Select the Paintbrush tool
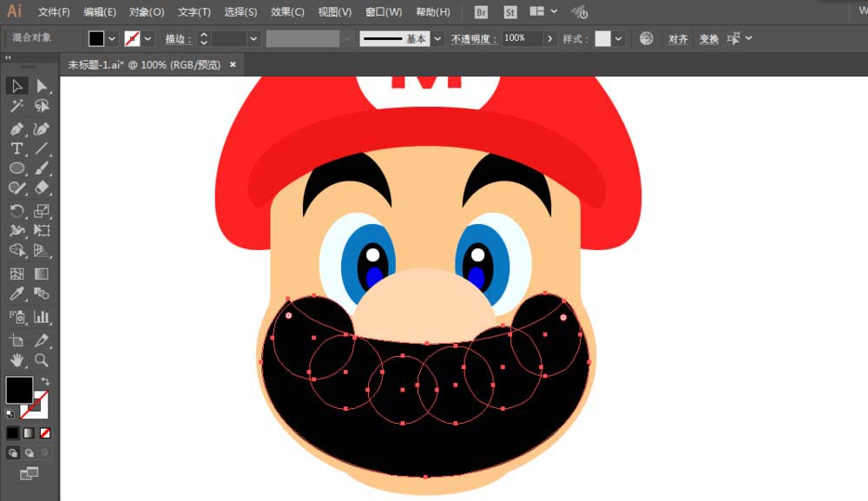This screenshot has width=868, height=501. pyautogui.click(x=42, y=168)
